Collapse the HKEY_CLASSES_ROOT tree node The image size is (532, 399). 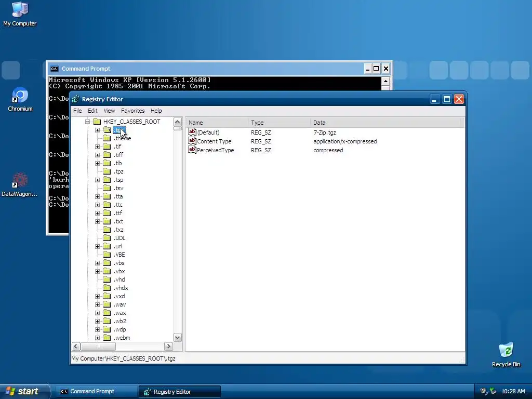pyautogui.click(x=87, y=122)
